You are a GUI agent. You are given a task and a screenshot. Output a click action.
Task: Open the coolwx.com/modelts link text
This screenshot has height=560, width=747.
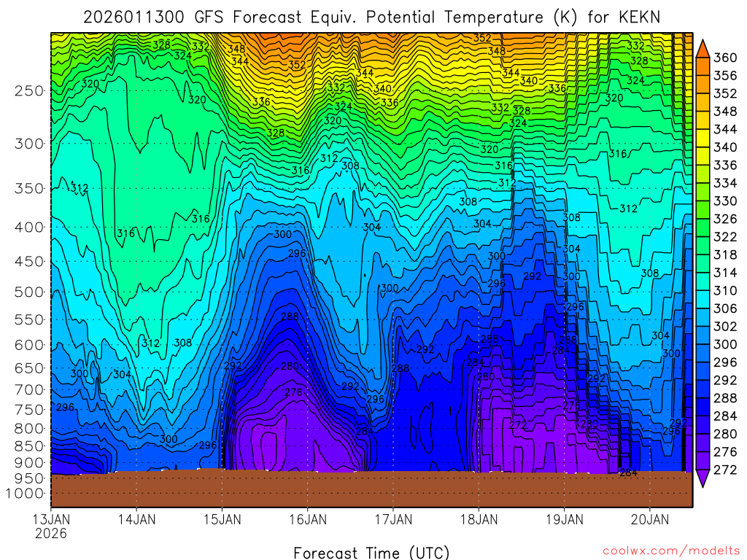671,551
